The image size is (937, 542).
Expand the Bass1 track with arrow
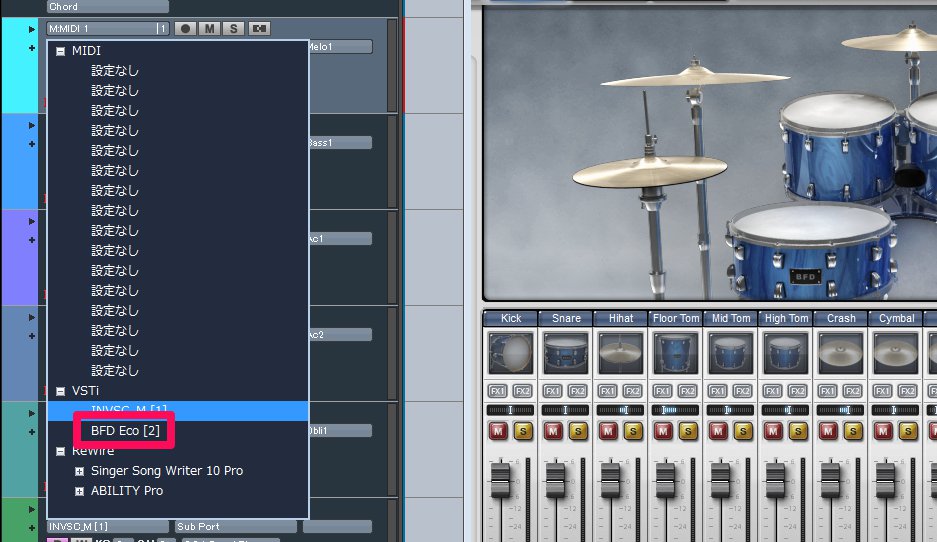pos(32,125)
